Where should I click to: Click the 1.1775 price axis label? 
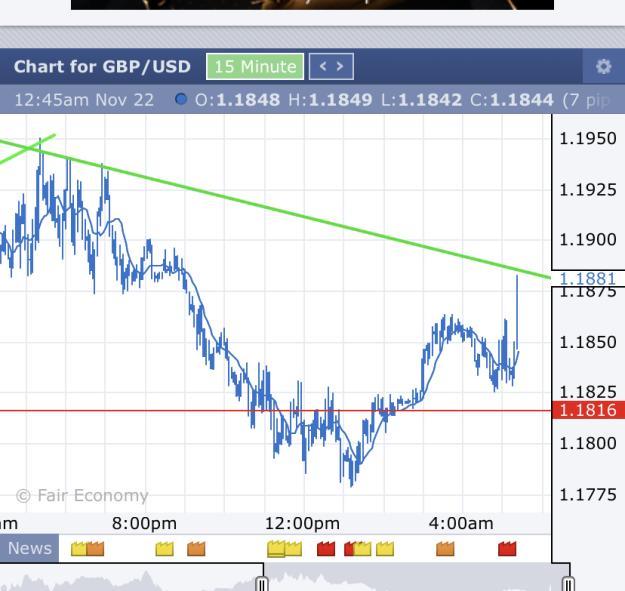coord(588,495)
